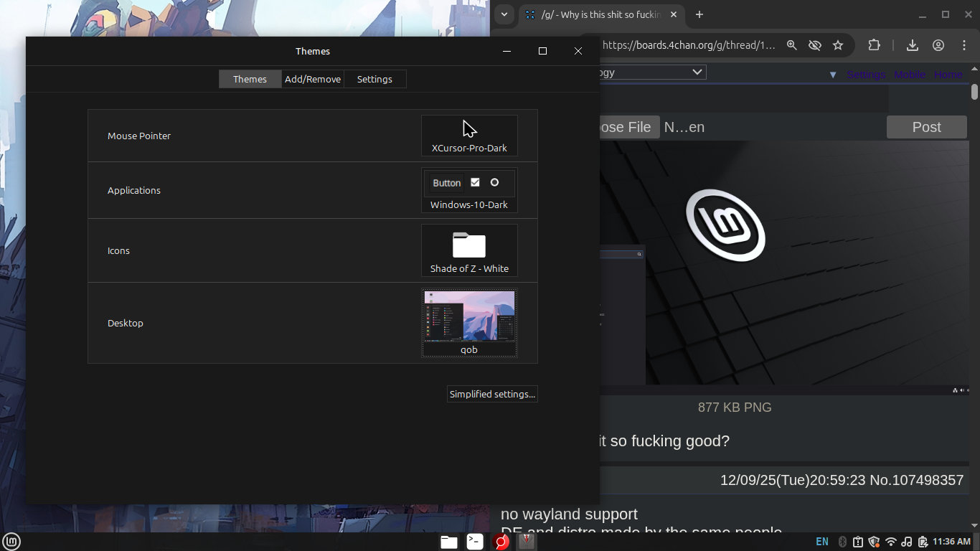Click the post number No.107498357
Viewport: 980px width, 551px height.
pyautogui.click(x=917, y=480)
